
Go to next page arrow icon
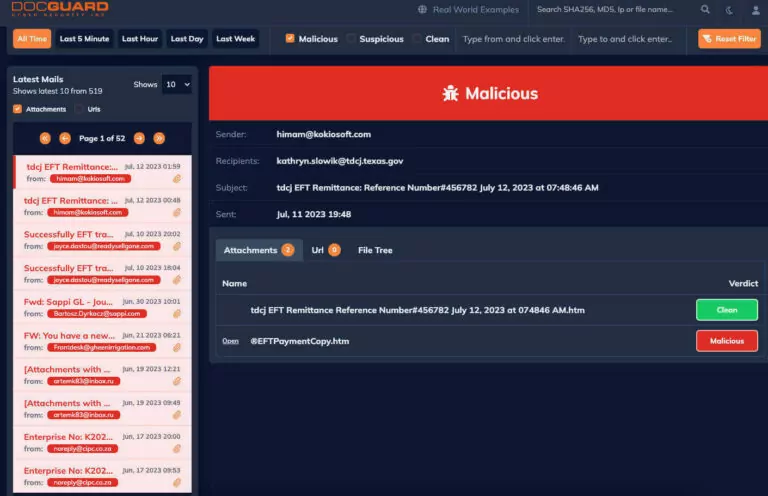pyautogui.click(x=139, y=138)
